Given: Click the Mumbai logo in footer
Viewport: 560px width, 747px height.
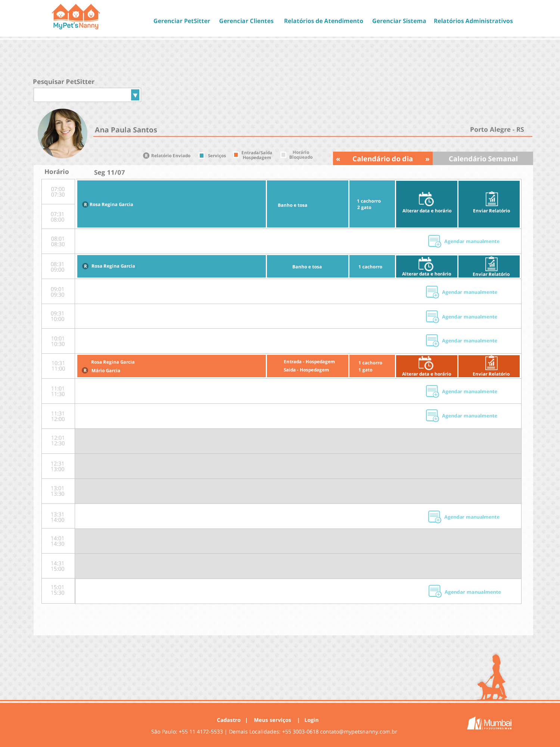Looking at the screenshot, I should tap(489, 723).
